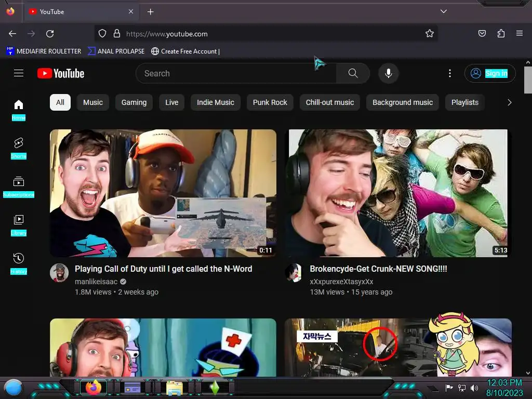Open the nurse cartoon video thumbnail

tap(163, 348)
